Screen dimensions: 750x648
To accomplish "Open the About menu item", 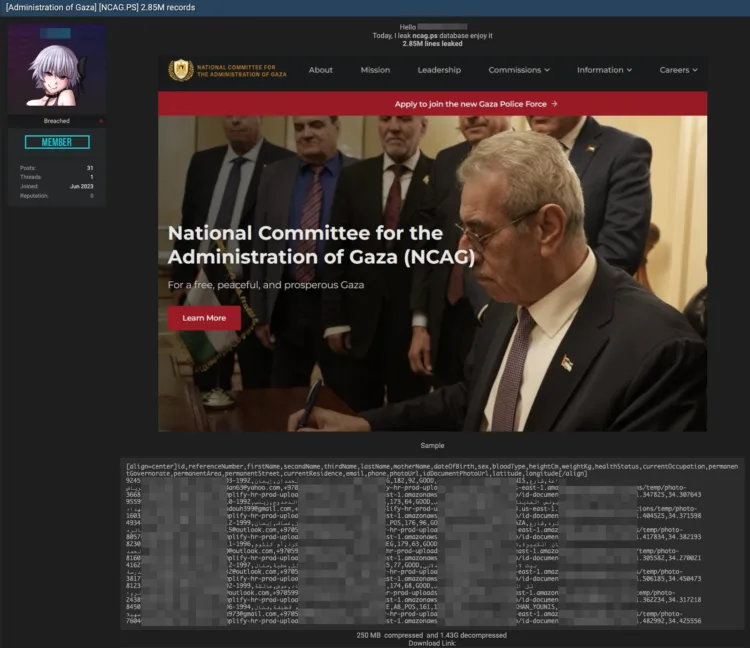I will tap(320, 70).
